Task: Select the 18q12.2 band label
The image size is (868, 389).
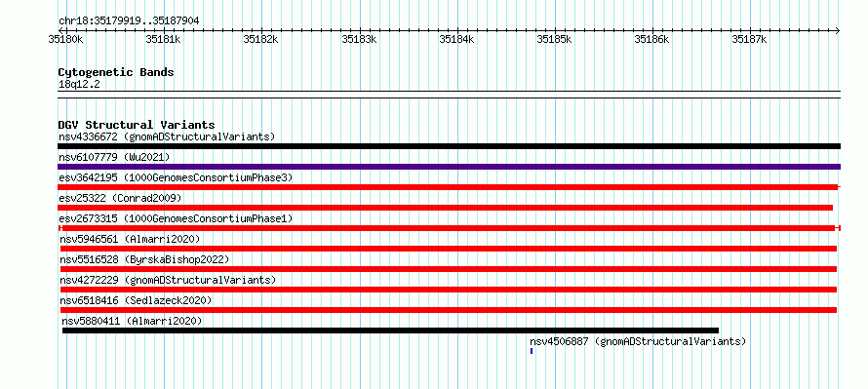Action: [x=79, y=85]
